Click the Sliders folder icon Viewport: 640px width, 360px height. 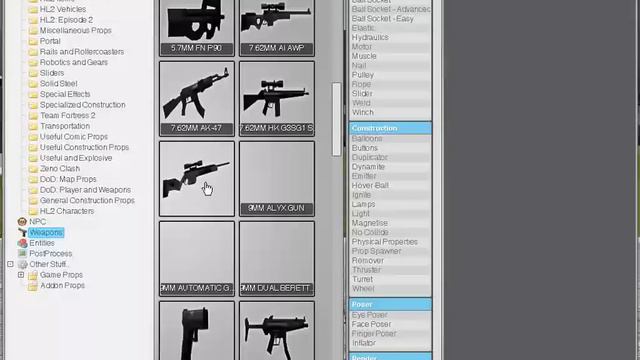pyautogui.click(x=33, y=73)
